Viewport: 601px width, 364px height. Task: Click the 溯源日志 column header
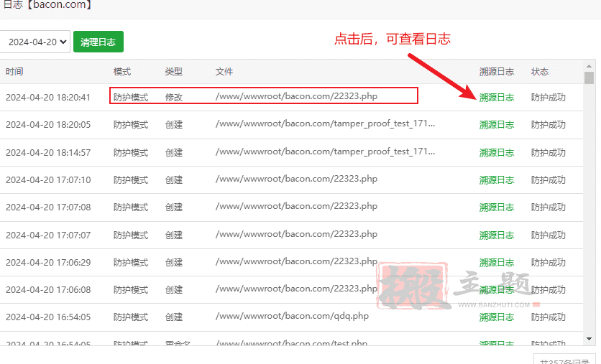[496, 72]
